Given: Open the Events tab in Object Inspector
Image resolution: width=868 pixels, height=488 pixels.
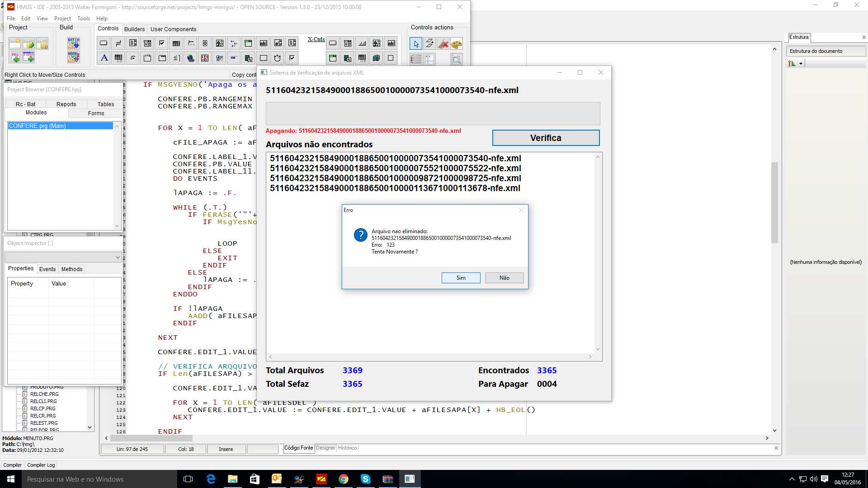Looking at the screenshot, I should (47, 269).
